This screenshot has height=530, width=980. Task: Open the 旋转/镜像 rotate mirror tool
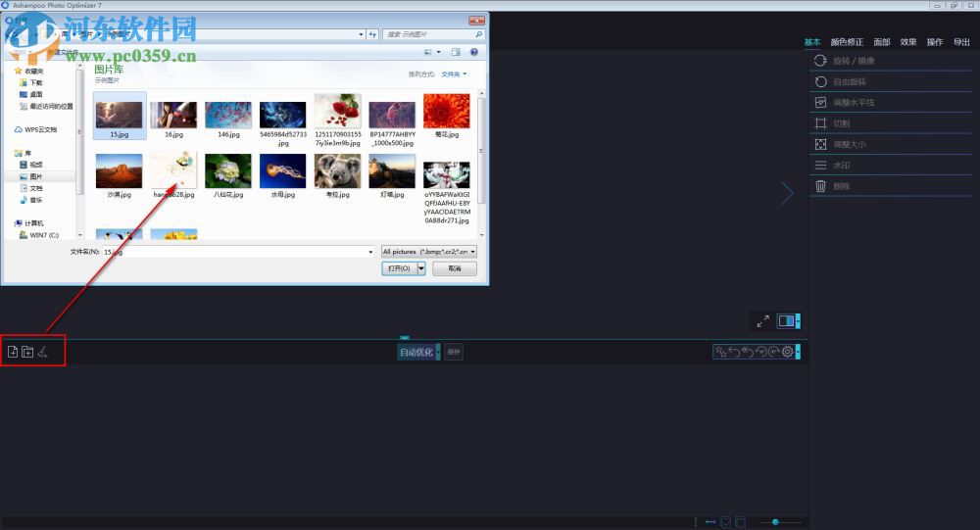[x=890, y=61]
